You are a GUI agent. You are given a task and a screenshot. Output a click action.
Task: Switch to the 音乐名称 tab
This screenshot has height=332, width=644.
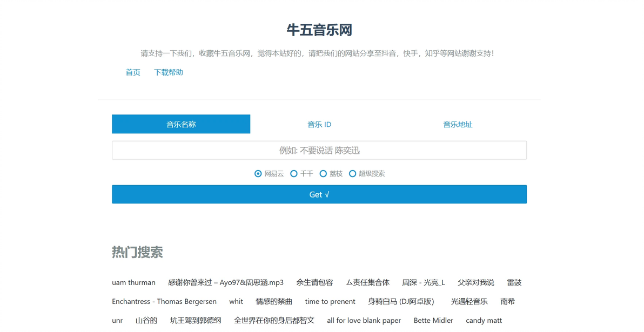coord(181,124)
